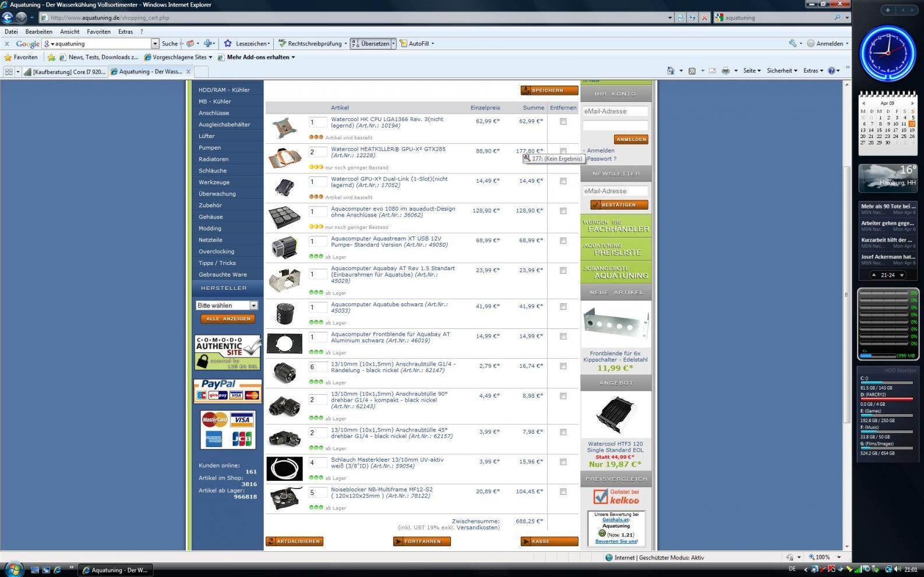Click the AutoFill toolbar icon

(x=403, y=44)
